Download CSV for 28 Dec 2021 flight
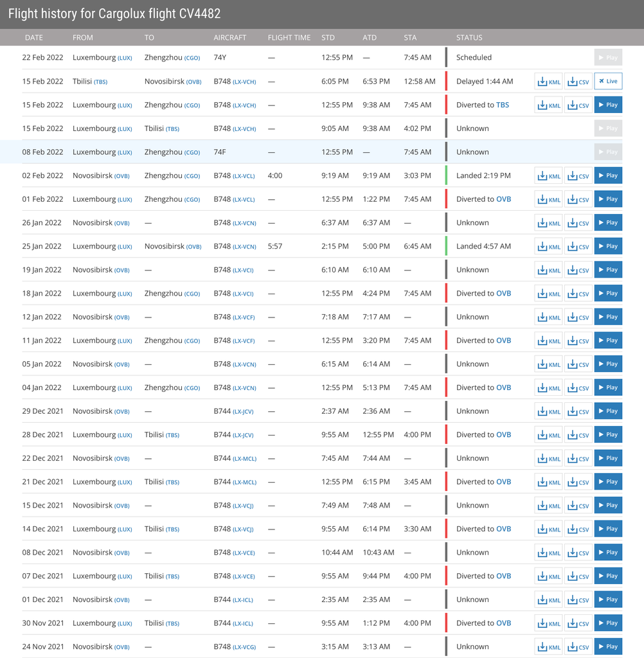The height and width of the screenshot is (658, 644). (x=578, y=435)
